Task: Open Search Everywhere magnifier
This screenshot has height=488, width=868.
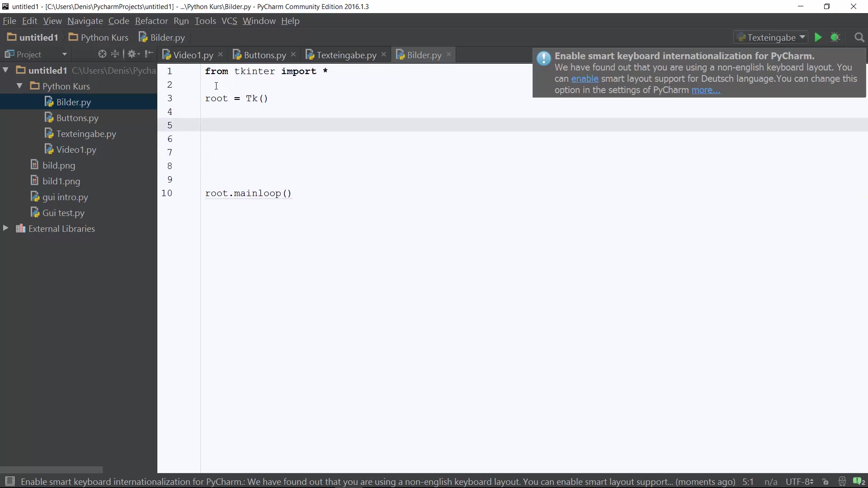Action: pyautogui.click(x=859, y=38)
